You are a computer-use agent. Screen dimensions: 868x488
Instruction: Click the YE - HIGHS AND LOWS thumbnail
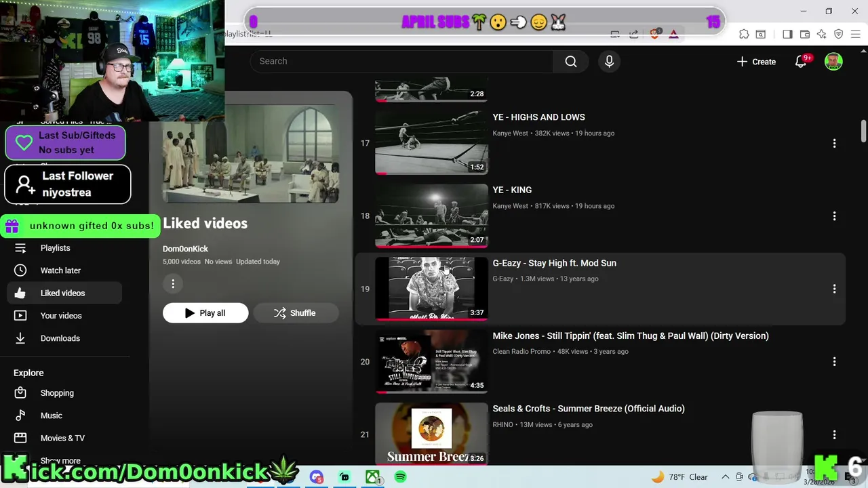pyautogui.click(x=431, y=143)
